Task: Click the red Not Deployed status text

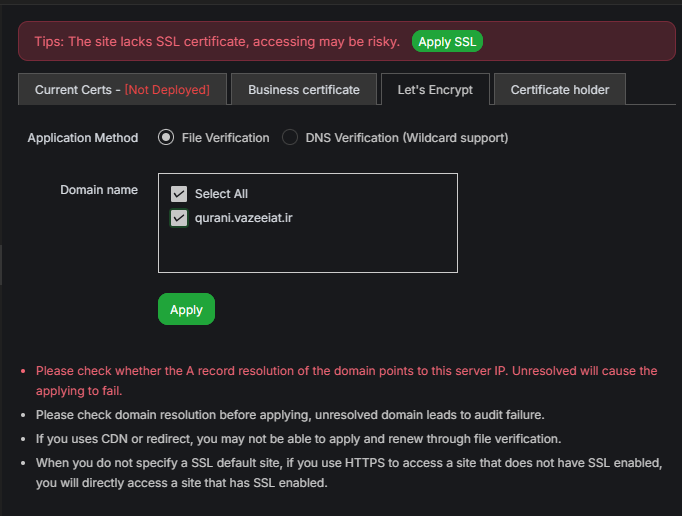Action: tap(167, 89)
